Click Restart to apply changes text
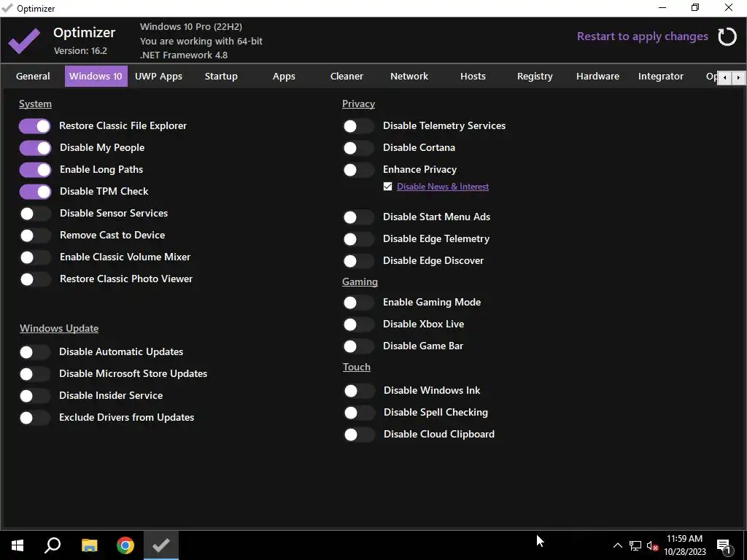747x560 pixels. point(643,36)
